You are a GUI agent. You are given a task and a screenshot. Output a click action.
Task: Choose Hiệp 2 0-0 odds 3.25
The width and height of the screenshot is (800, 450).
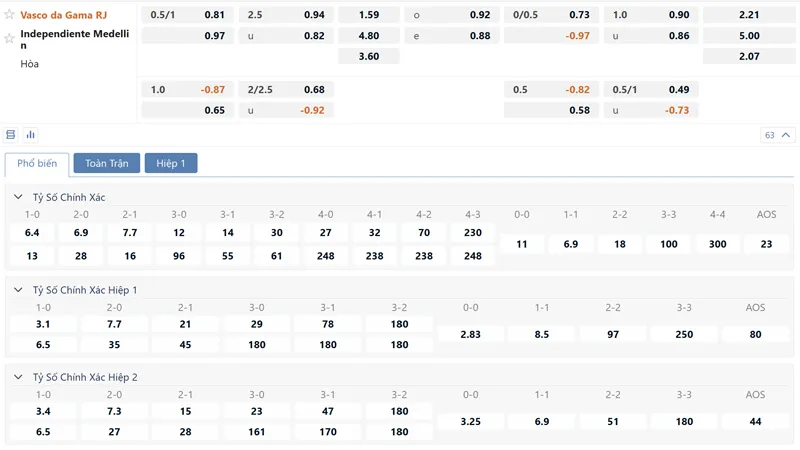click(x=470, y=421)
